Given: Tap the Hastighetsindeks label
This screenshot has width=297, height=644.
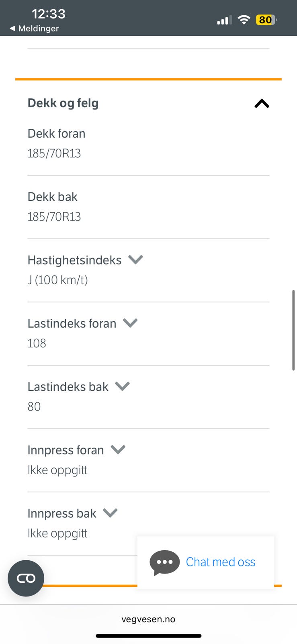Looking at the screenshot, I should [x=74, y=260].
